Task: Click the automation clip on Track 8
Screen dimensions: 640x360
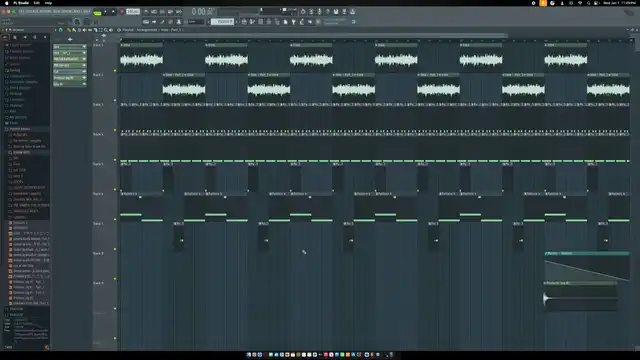Action: pos(587,266)
